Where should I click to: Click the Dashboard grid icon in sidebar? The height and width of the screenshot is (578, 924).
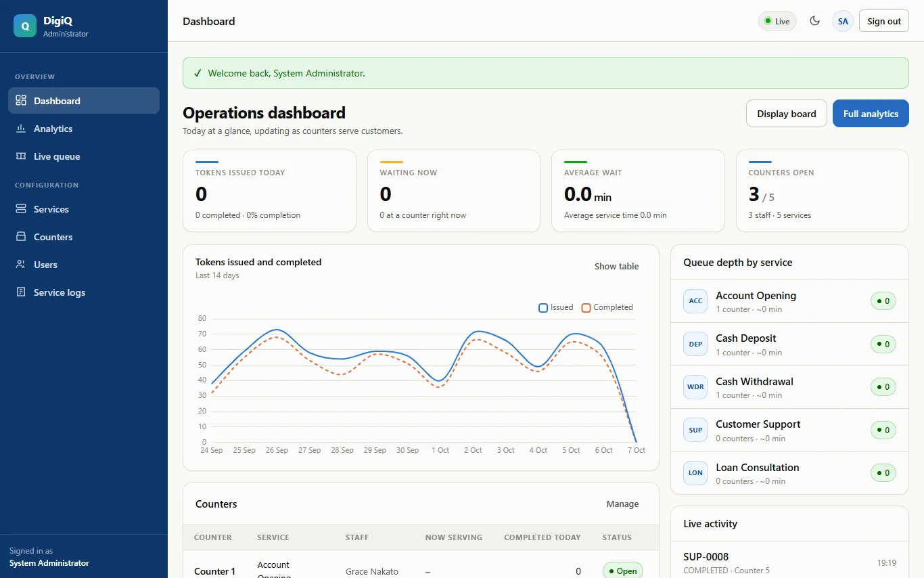click(21, 101)
